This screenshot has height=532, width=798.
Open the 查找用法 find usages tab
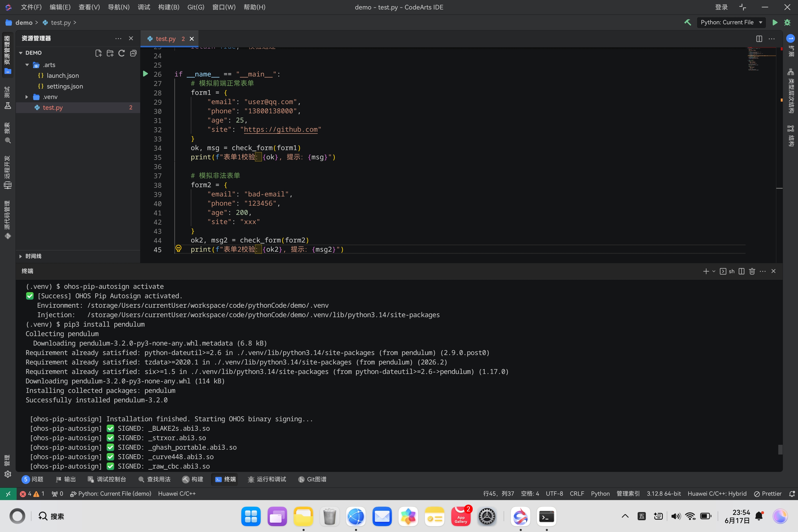pyautogui.click(x=154, y=479)
